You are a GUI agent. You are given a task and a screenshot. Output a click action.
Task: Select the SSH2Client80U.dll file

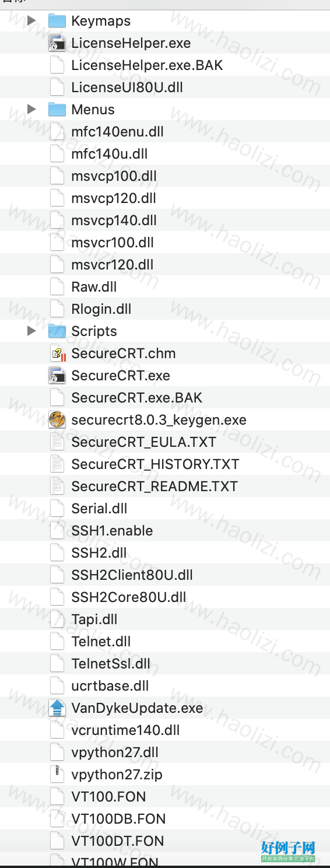[x=132, y=575]
